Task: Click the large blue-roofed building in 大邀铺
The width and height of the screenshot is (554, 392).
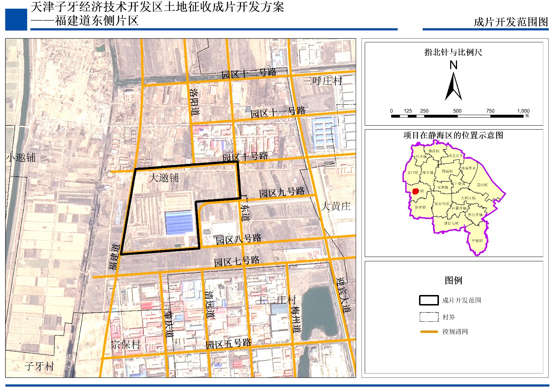Action: tap(179, 222)
